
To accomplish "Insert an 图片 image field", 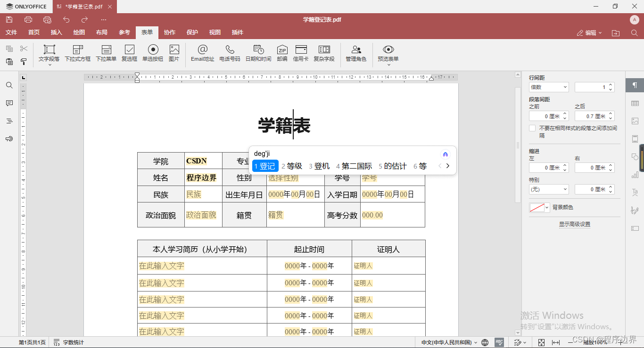I will [x=174, y=53].
